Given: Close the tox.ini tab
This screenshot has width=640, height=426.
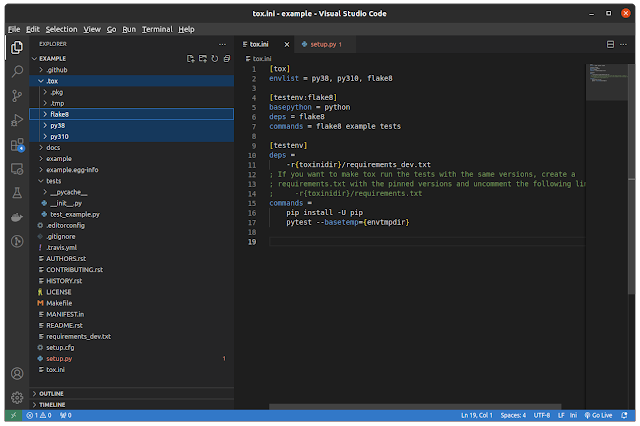Looking at the screenshot, I should (287, 44).
